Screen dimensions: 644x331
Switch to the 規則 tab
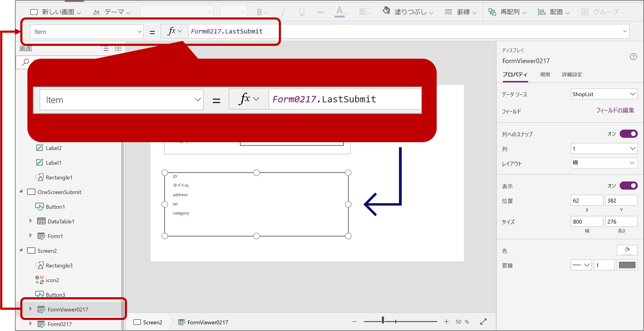click(x=545, y=74)
